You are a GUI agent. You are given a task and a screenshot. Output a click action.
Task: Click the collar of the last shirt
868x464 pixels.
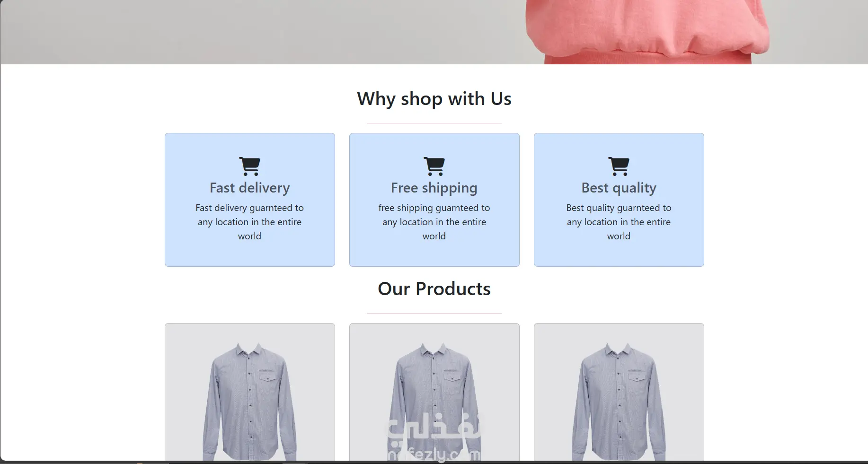click(x=619, y=351)
